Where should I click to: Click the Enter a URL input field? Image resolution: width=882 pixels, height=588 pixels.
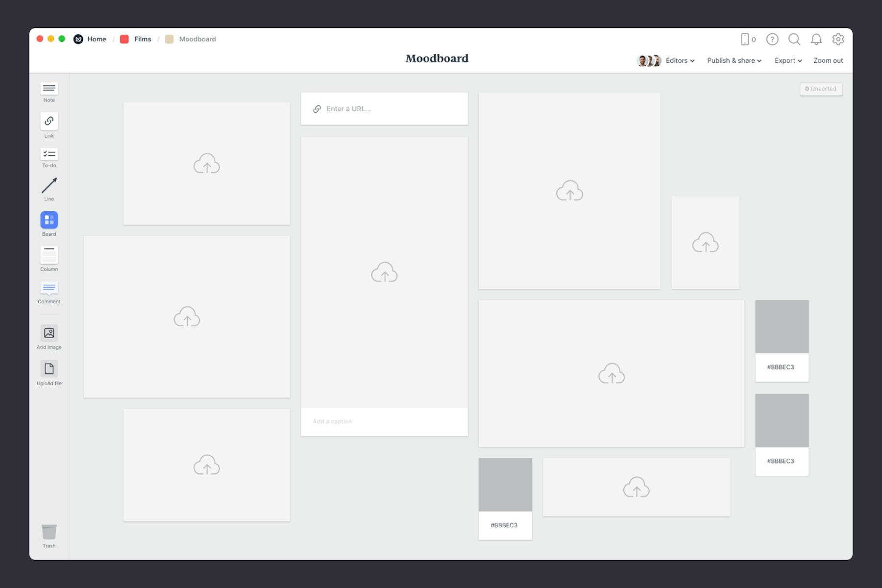385,108
